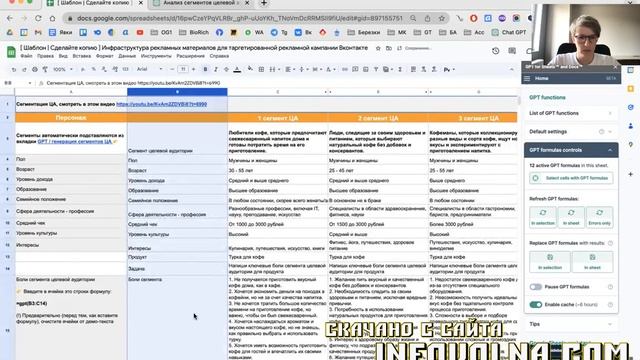Increase the font size

pos(193,69)
